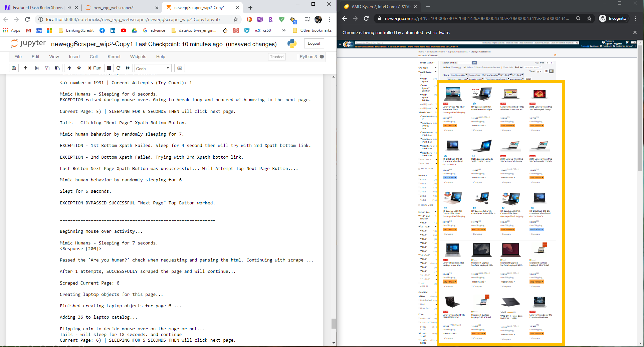Open Gmail bookmark icon in bookmarks bar
The width and height of the screenshot is (644, 347).
(x=28, y=30)
